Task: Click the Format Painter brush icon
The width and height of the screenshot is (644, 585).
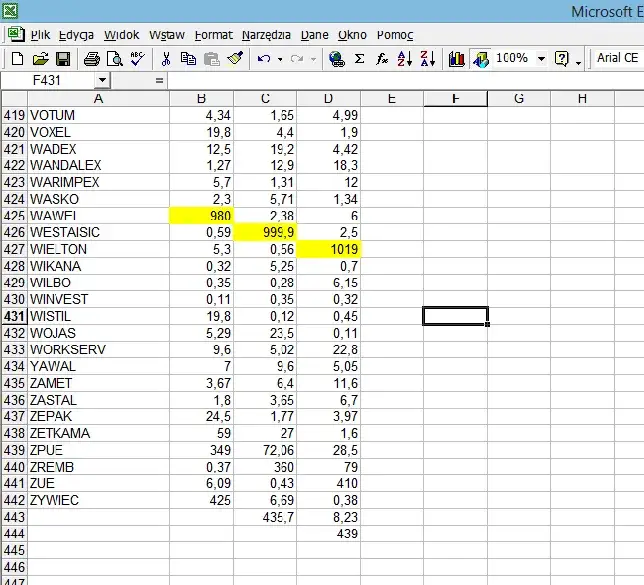Action: 235,59
